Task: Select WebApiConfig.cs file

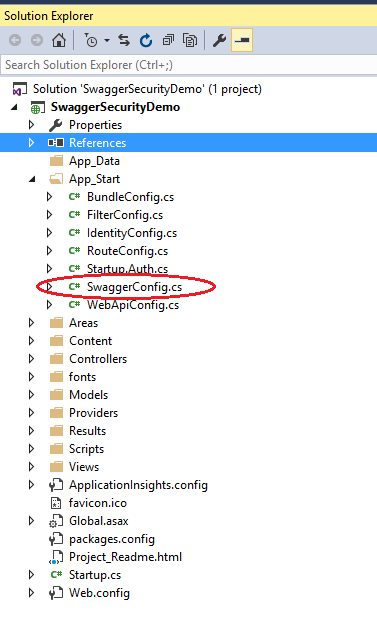Action: [x=133, y=305]
